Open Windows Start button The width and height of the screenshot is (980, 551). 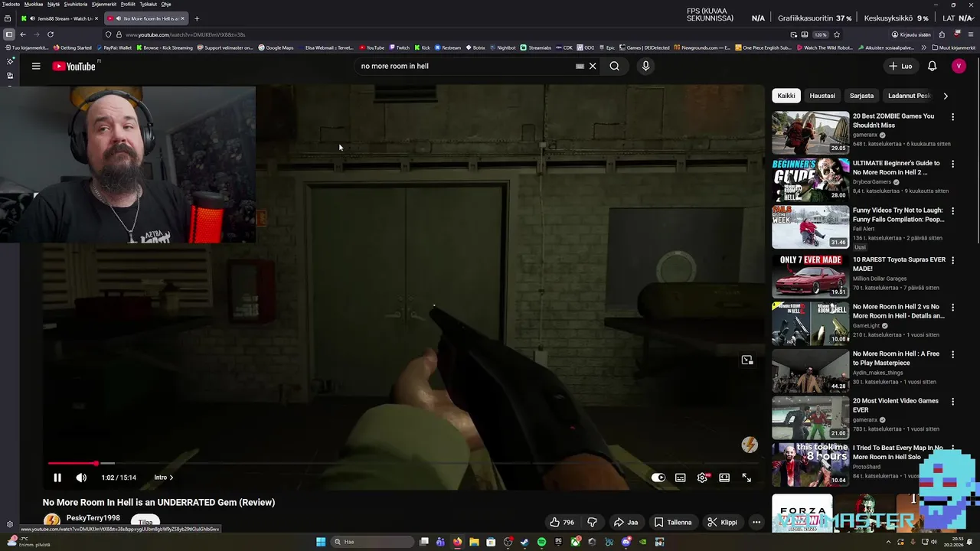321,542
